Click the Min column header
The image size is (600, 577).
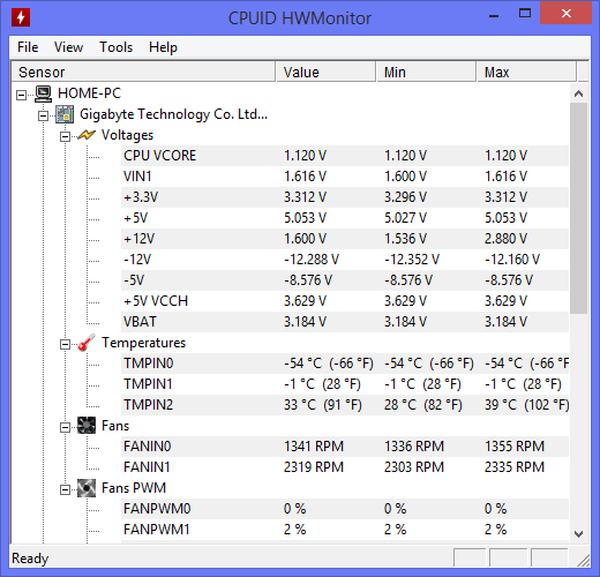pyautogui.click(x=426, y=72)
